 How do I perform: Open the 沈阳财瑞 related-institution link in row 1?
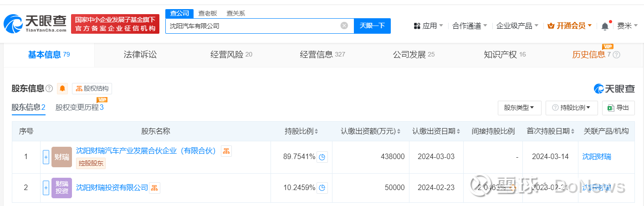point(597,157)
